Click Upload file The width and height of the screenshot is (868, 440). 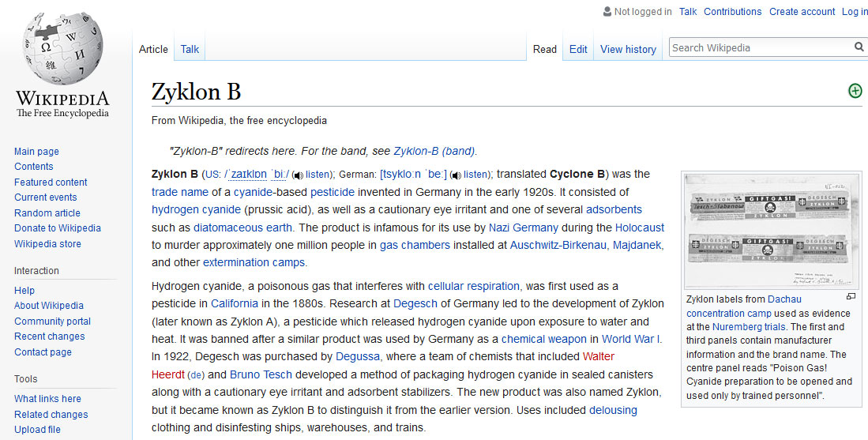click(37, 430)
